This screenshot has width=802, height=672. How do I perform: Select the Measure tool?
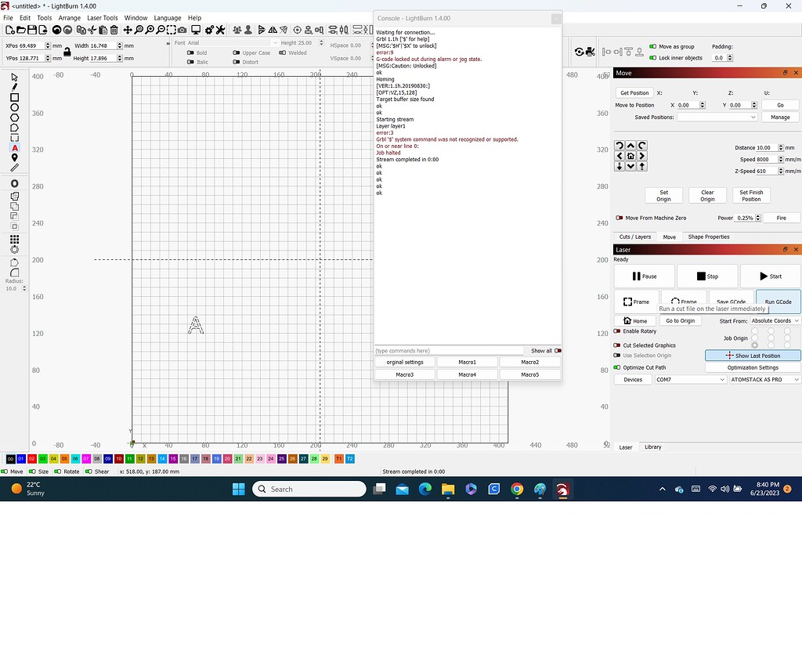13,167
